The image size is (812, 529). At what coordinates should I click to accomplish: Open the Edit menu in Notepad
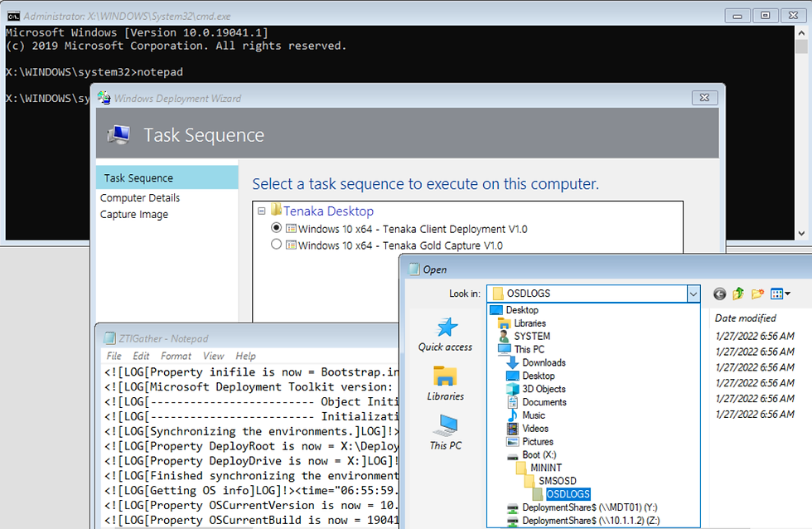click(141, 356)
